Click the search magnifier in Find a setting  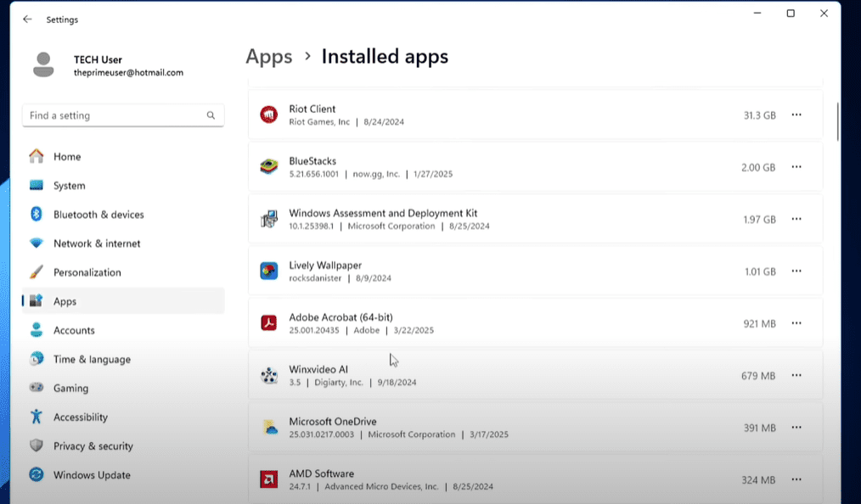pyautogui.click(x=211, y=115)
